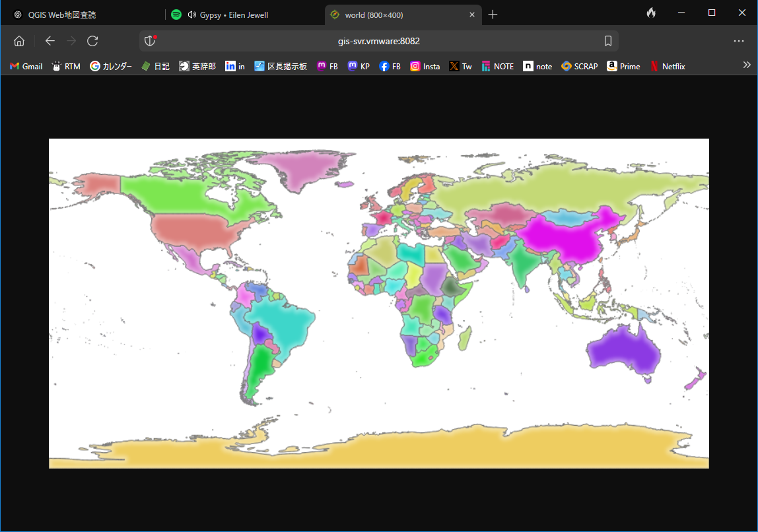This screenshot has height=532, width=758.
Task: Bookmark this page using the bookmark icon
Action: [x=608, y=41]
